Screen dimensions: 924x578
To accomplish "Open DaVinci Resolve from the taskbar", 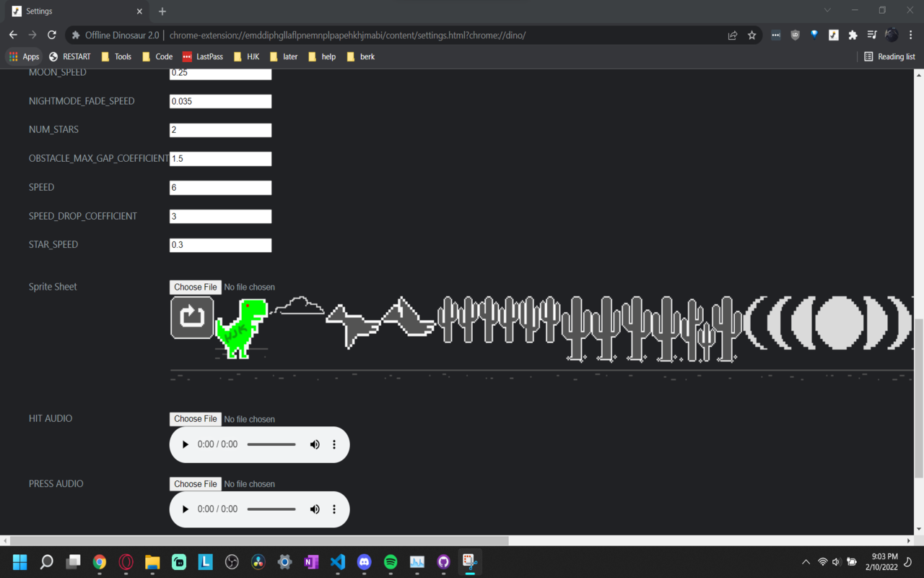I will [258, 562].
